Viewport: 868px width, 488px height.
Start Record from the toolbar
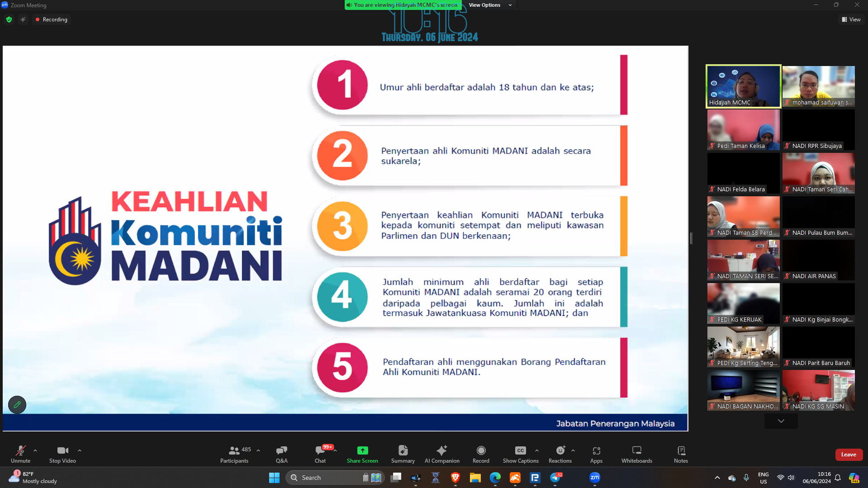pos(481,454)
